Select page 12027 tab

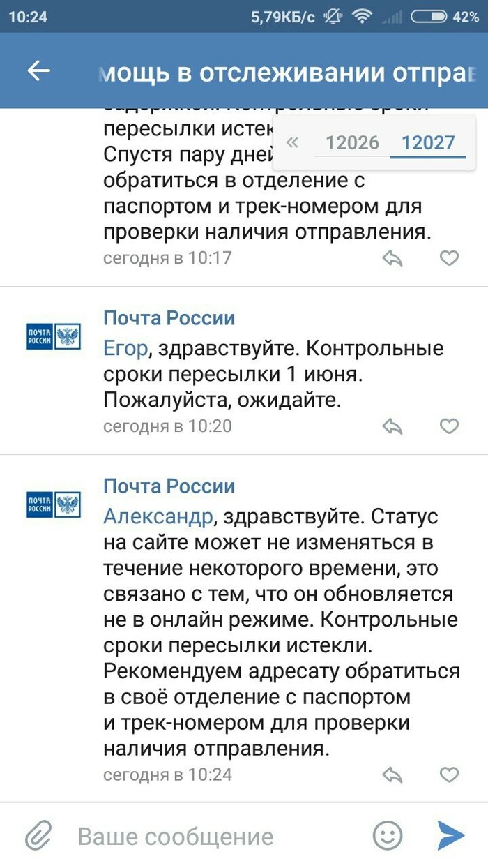click(428, 143)
